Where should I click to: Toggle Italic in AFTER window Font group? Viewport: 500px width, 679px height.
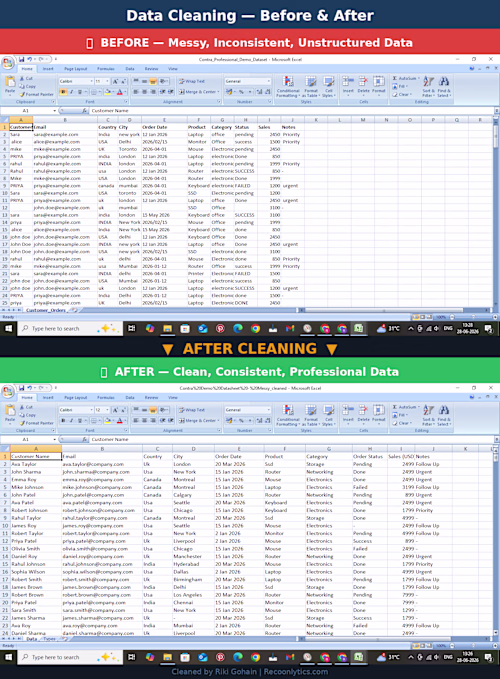coord(72,420)
